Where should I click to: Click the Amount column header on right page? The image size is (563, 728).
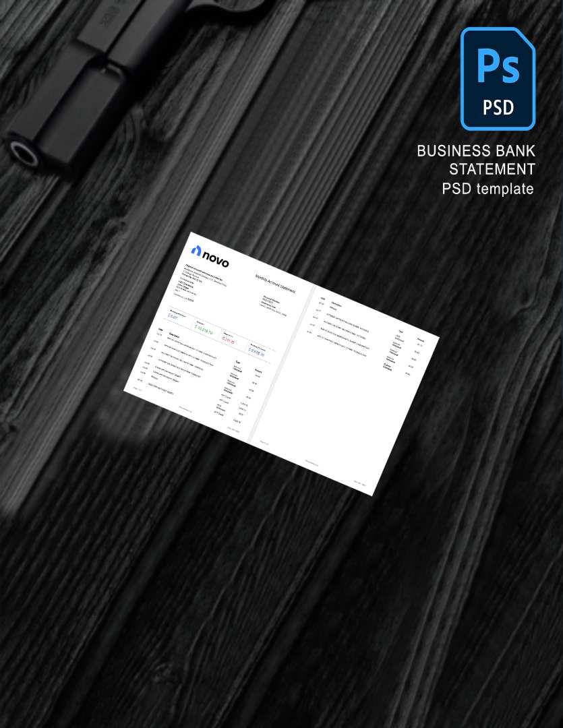420,340
